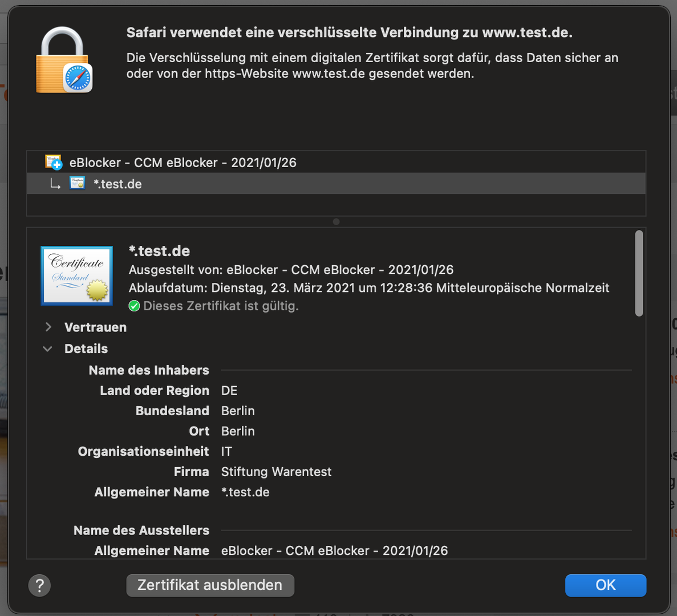Screen dimensions: 677x616
Task: Open help with the question mark button
Action: coord(39,585)
